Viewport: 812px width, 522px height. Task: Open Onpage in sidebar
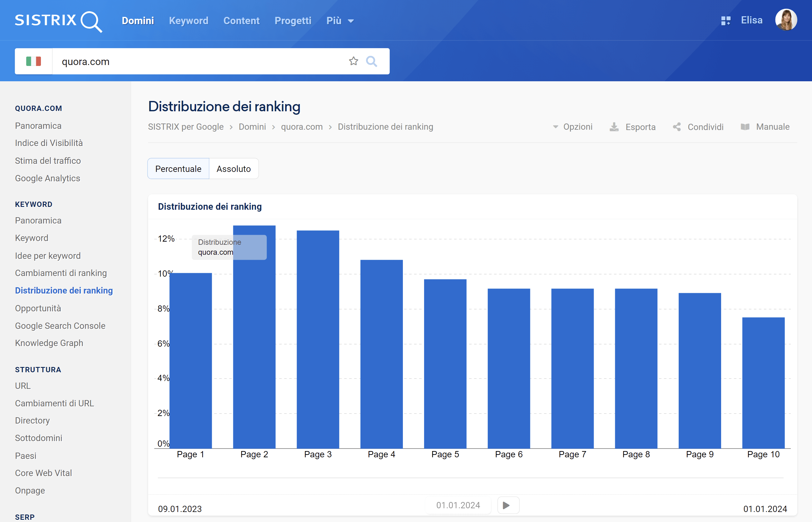[30, 491]
